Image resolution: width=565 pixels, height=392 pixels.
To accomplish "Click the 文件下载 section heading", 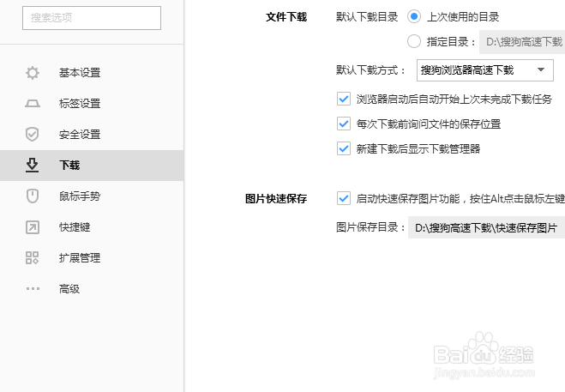I will (x=286, y=17).
